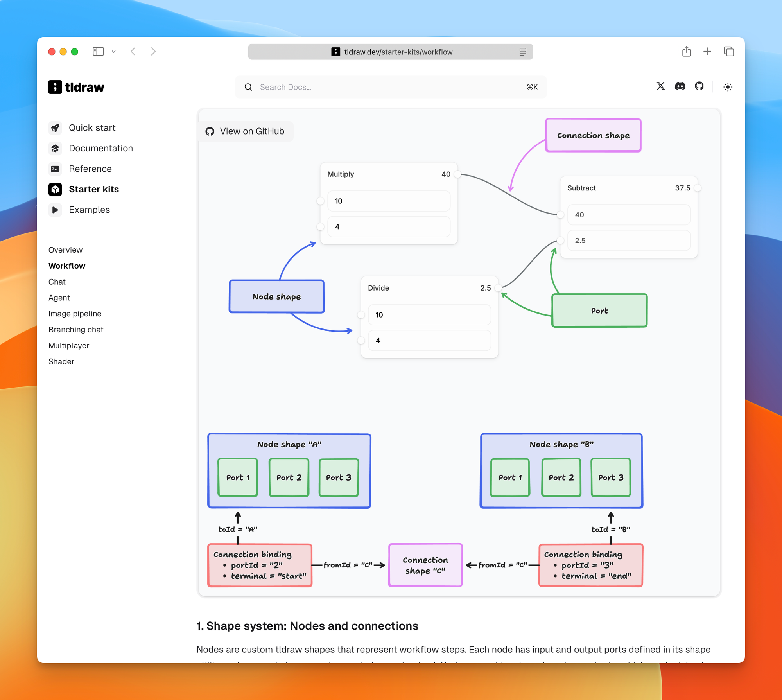The width and height of the screenshot is (782, 700).
Task: Toggle the Safari sidebar icon
Action: [98, 52]
